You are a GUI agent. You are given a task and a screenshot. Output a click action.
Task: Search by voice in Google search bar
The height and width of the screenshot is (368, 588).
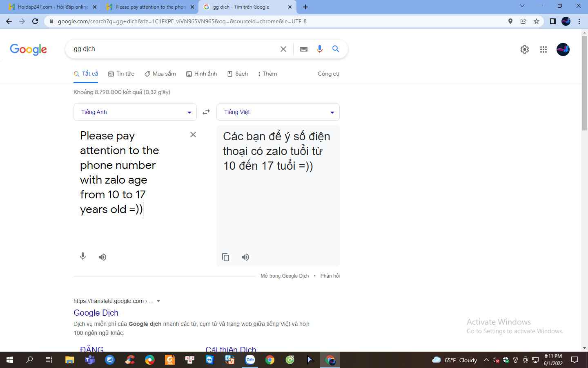[x=320, y=49]
